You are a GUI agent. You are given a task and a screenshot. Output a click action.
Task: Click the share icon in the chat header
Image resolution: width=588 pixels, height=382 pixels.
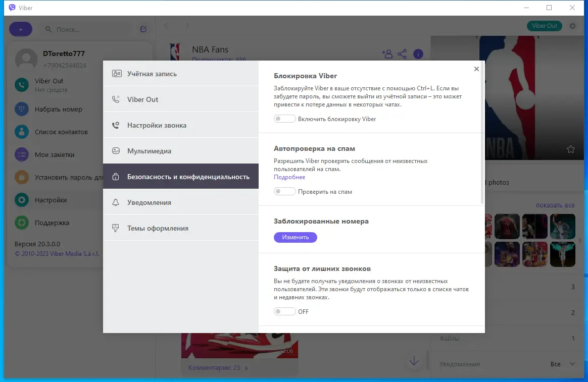coord(403,53)
